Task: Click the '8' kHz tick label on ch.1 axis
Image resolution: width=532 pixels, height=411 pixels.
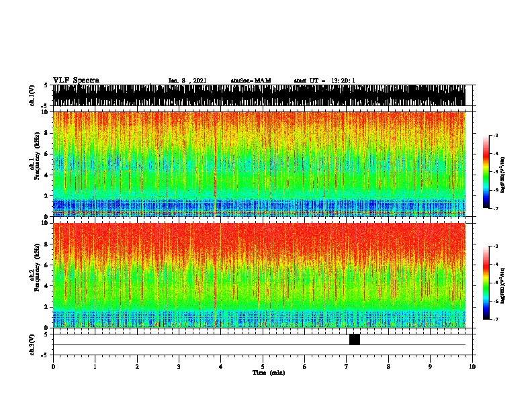Action: click(x=47, y=133)
